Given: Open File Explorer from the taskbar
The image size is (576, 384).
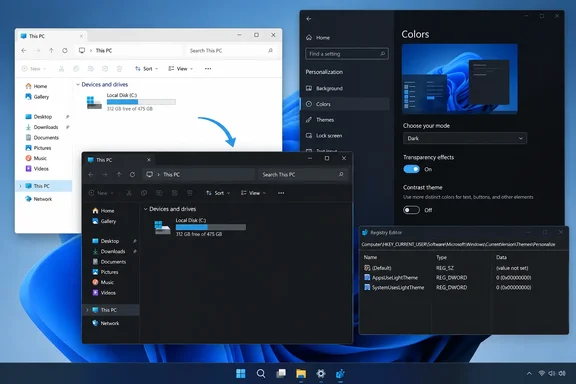Looking at the screenshot, I should point(301,374).
